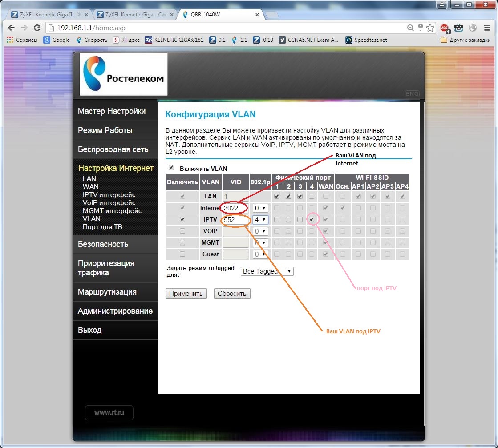Click the zoom magnifier icon in address bar

point(410,28)
